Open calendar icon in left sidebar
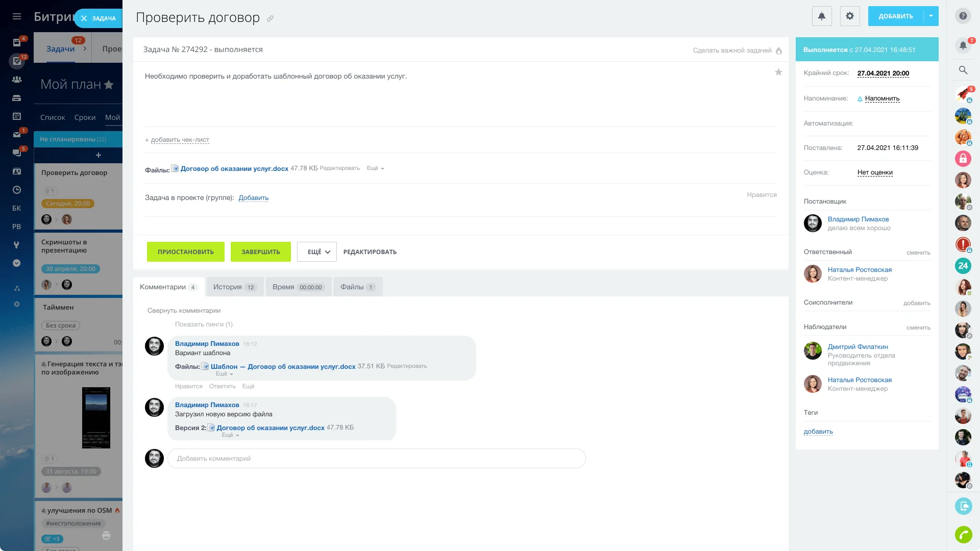 [17, 116]
